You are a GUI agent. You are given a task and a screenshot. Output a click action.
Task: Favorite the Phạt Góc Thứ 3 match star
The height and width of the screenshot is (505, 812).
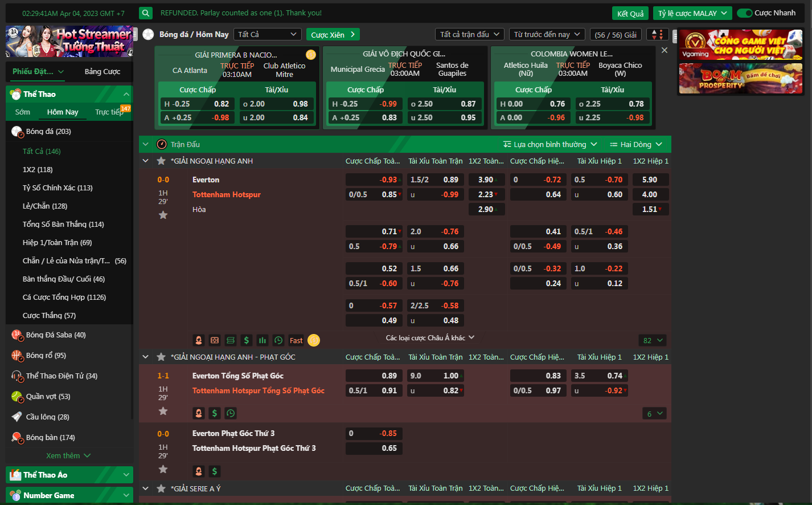coord(163,469)
